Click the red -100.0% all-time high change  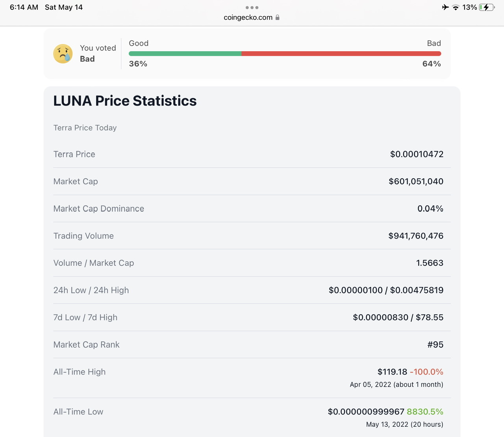tap(426, 372)
